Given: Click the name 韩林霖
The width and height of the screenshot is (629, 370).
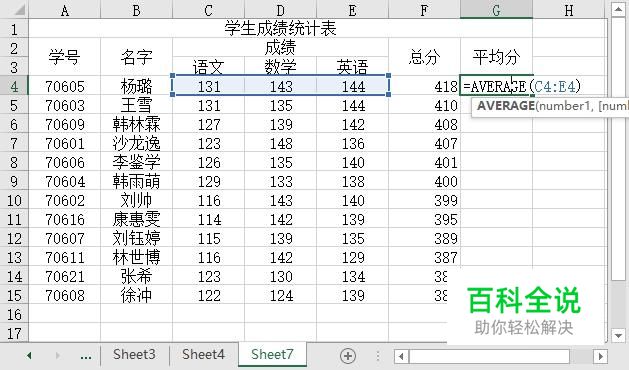Looking at the screenshot, I should [x=136, y=124].
